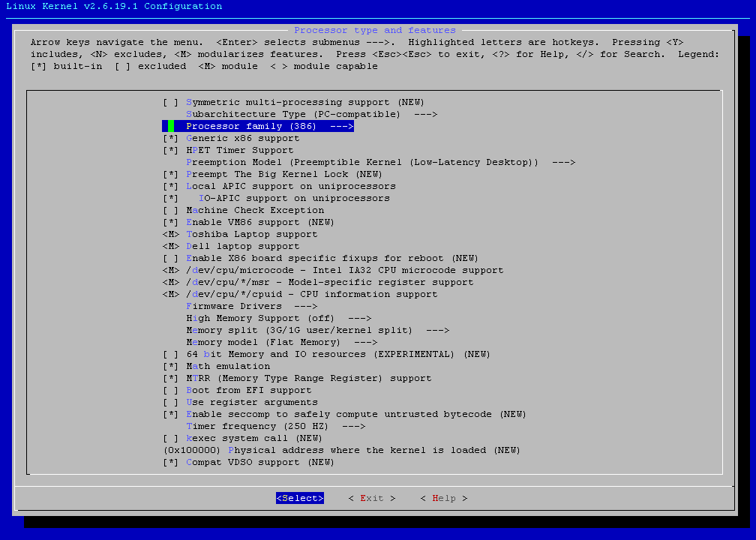This screenshot has width=756, height=540.
Task: Enable Machine Check Exception option
Action: pyautogui.click(x=171, y=210)
